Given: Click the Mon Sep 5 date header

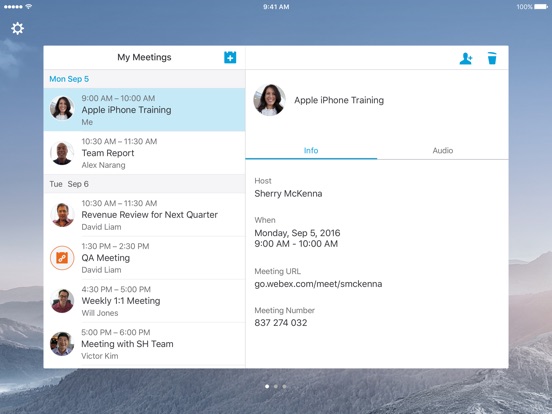Looking at the screenshot, I should (x=69, y=79).
